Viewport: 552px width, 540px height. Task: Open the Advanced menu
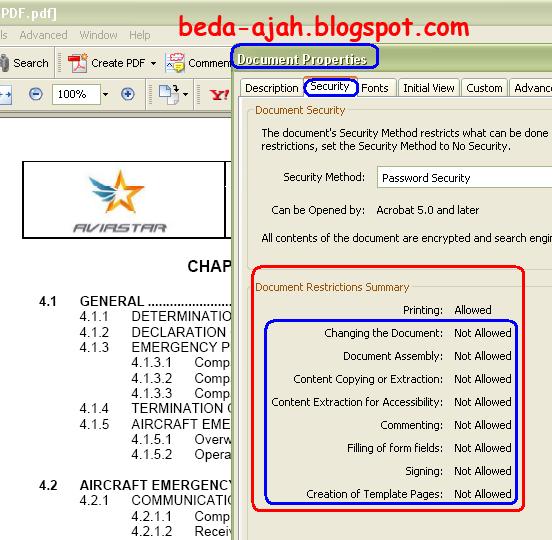click(x=43, y=35)
